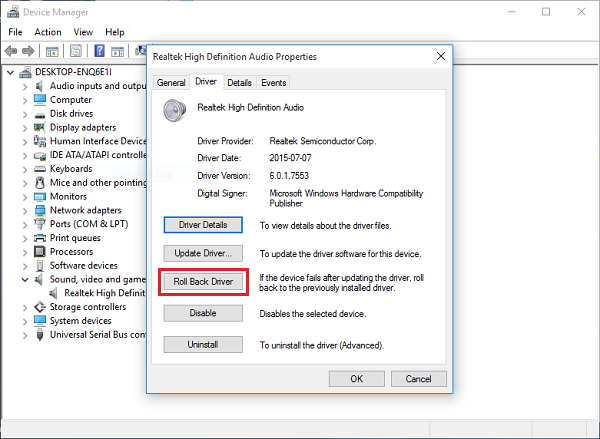Switch to the General tab
600x439 pixels.
point(171,83)
